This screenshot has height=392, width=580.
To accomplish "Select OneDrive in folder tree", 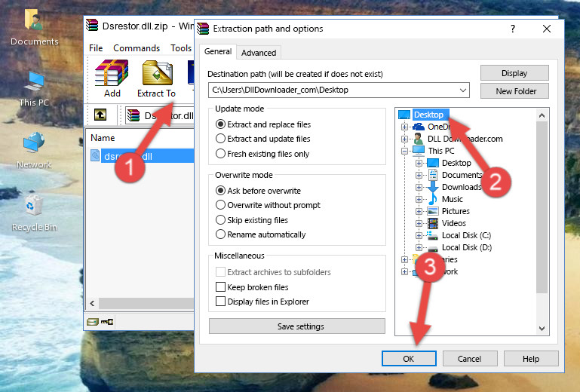I will [439, 127].
